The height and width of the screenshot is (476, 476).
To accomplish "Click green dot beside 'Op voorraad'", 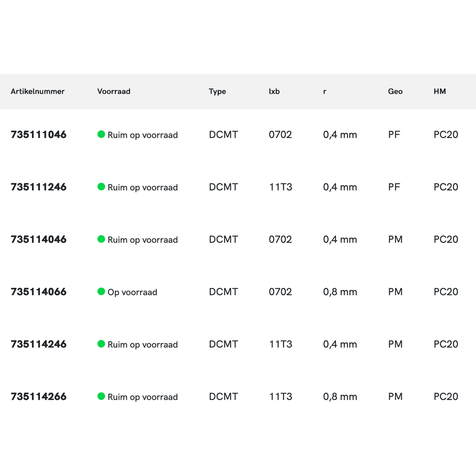I will (101, 291).
